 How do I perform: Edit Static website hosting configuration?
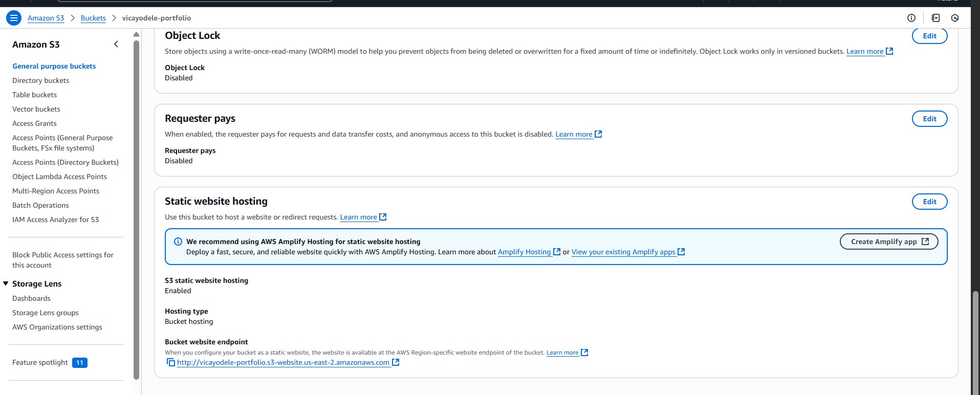pyautogui.click(x=929, y=202)
